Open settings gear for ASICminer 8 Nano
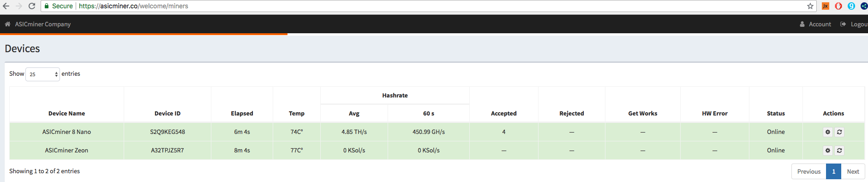Viewport: 868px width, 182px height. 828,132
